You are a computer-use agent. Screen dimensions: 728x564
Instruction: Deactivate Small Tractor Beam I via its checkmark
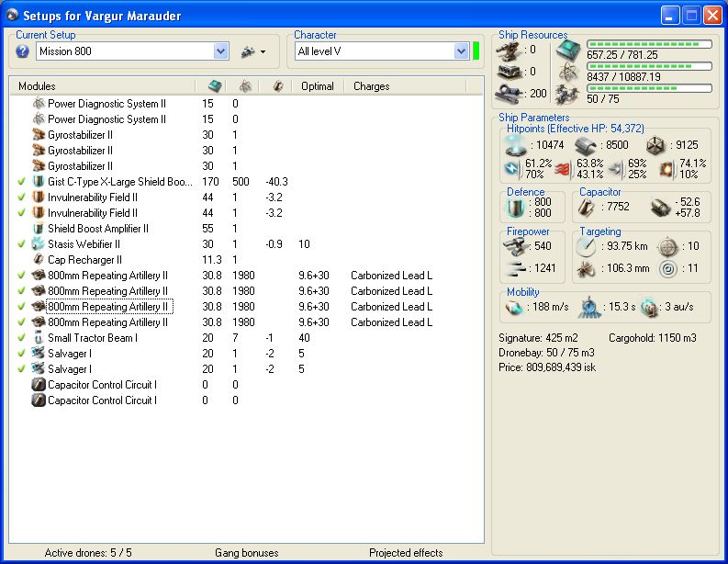22,338
